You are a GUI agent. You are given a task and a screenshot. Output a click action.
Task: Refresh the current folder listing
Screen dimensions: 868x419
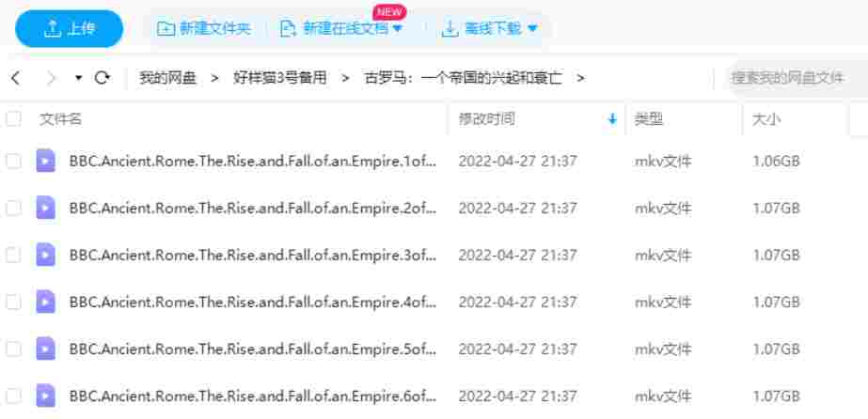(x=102, y=78)
